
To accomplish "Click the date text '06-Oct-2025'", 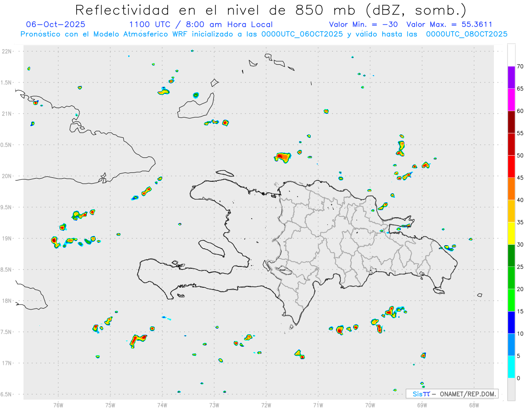I will 56,24.
